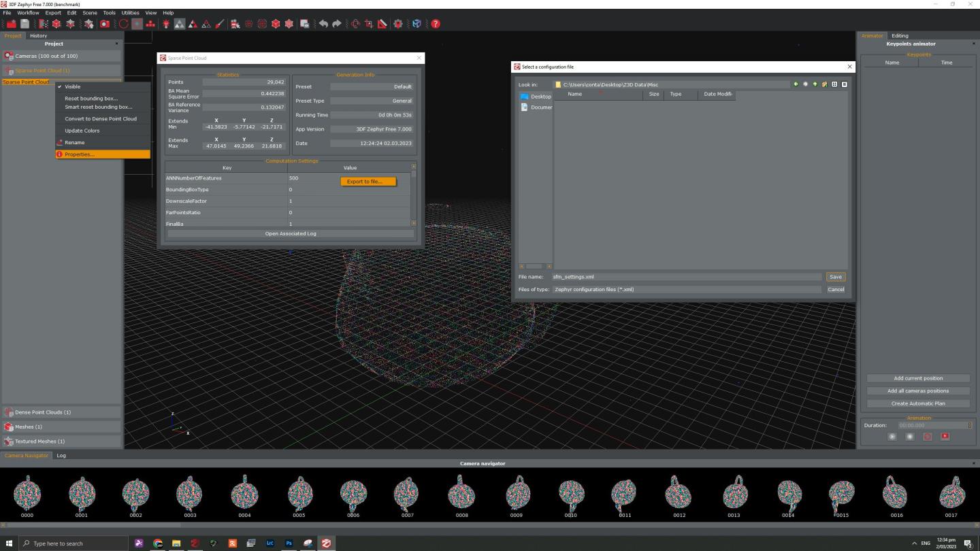Expand the Dense Point Clouds section
The height and width of the screenshot is (551, 980).
[43, 412]
